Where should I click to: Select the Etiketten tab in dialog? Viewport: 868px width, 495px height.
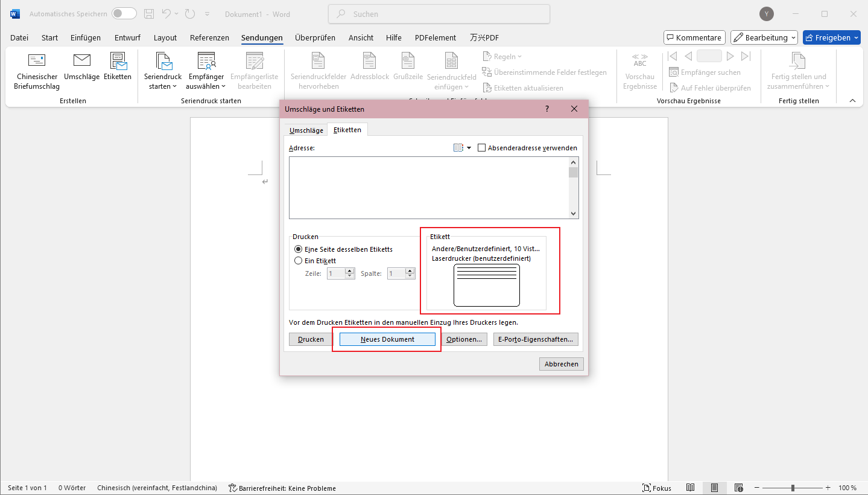[x=347, y=130]
